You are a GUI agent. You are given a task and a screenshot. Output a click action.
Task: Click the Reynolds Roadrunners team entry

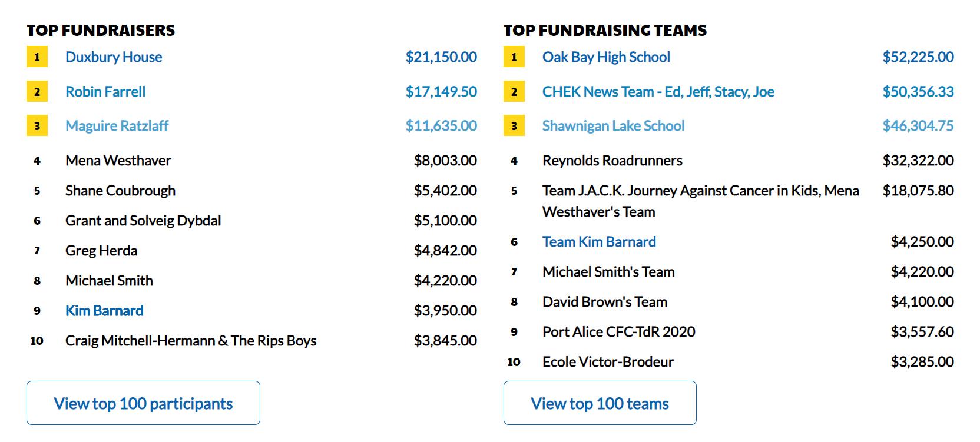point(612,161)
